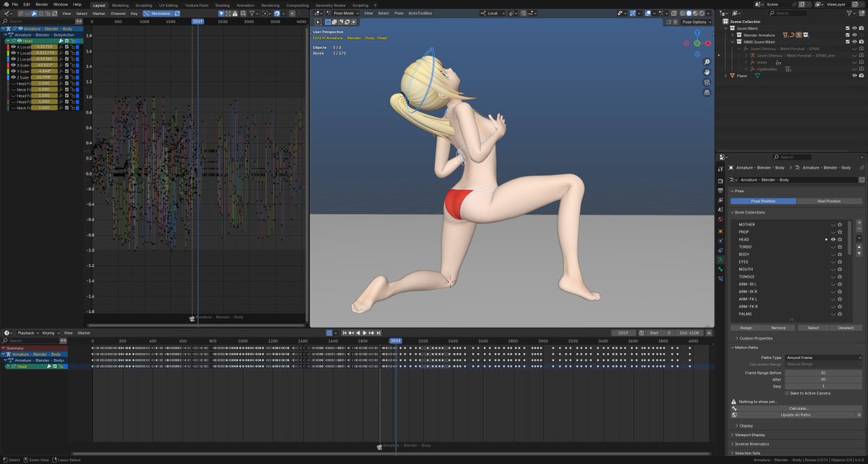Click the Normalize refresh icon in graph editor

176,13
